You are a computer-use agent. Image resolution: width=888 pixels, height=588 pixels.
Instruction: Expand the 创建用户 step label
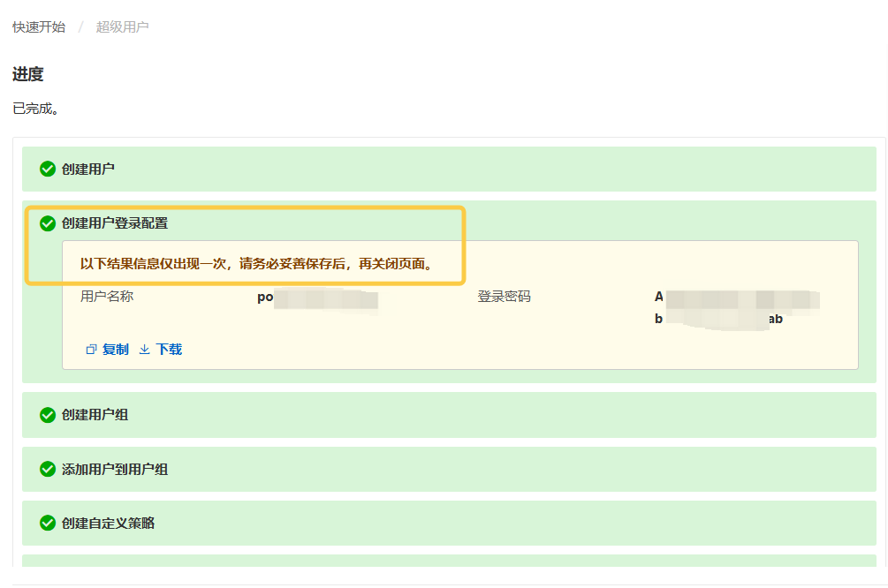click(88, 169)
